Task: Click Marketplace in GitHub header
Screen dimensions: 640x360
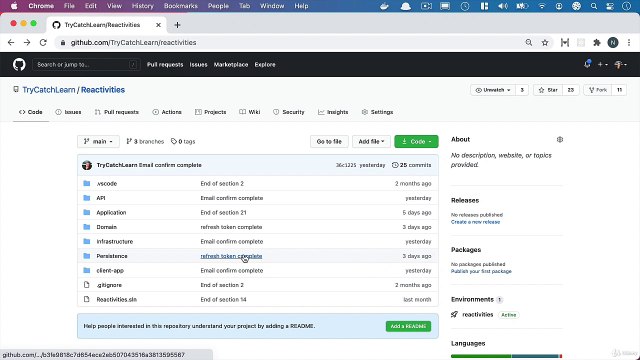Action: [231, 64]
